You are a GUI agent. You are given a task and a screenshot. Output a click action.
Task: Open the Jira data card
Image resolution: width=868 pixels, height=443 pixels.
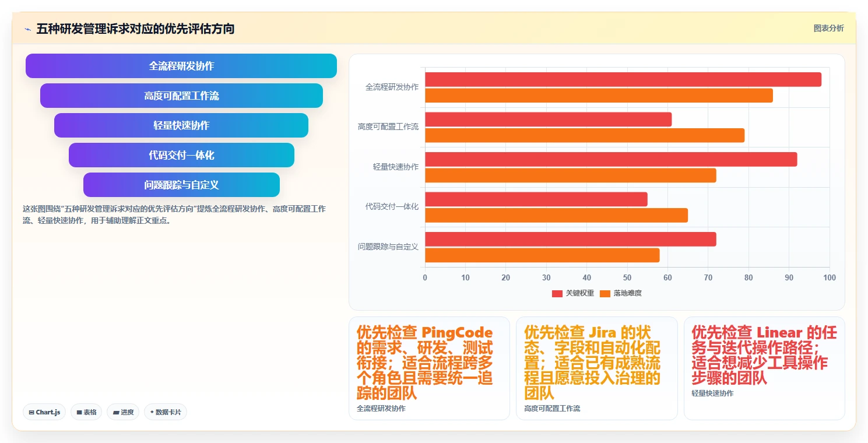[596, 368]
